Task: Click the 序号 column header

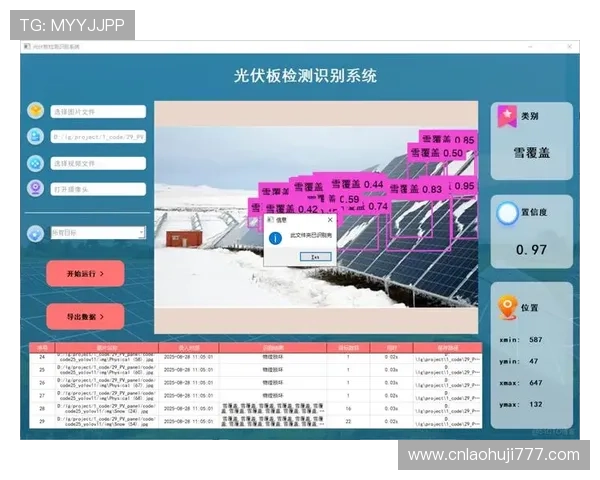Action: (x=42, y=348)
